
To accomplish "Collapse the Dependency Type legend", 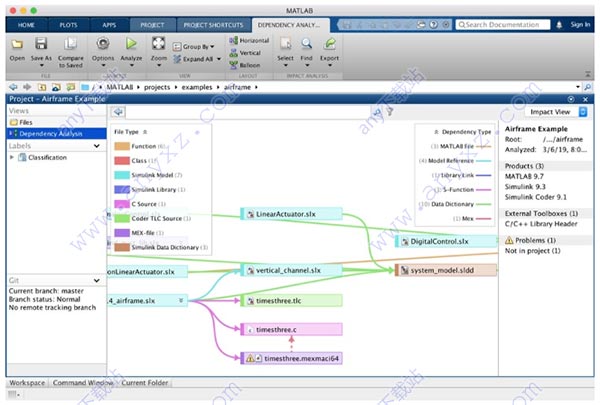I will point(436,132).
